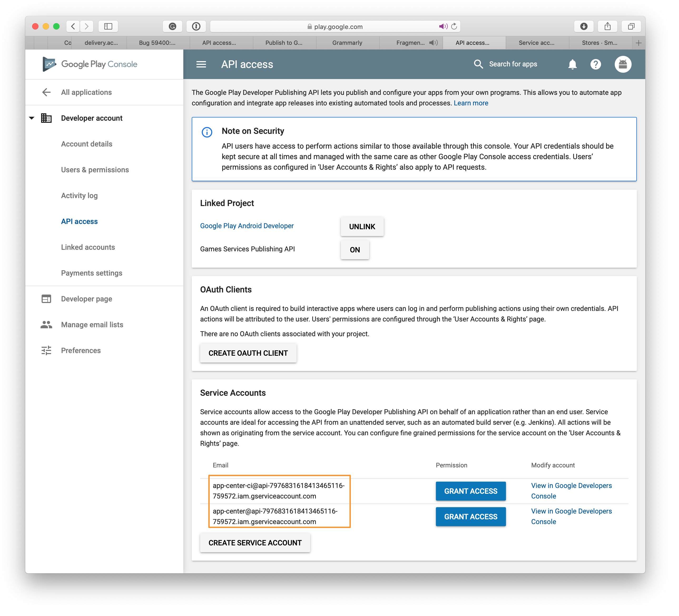Click UNLINK for Google Play Android Developer

click(x=362, y=226)
